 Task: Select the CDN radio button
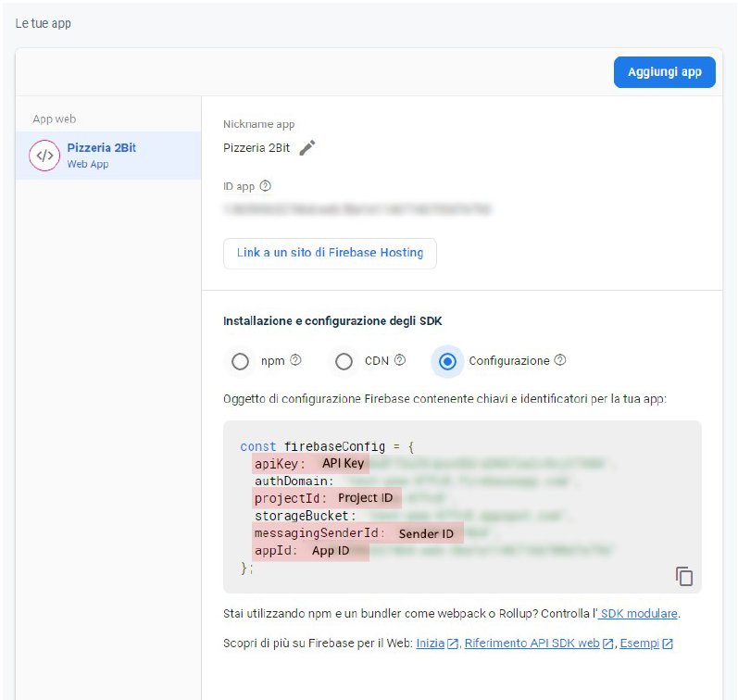(x=344, y=361)
